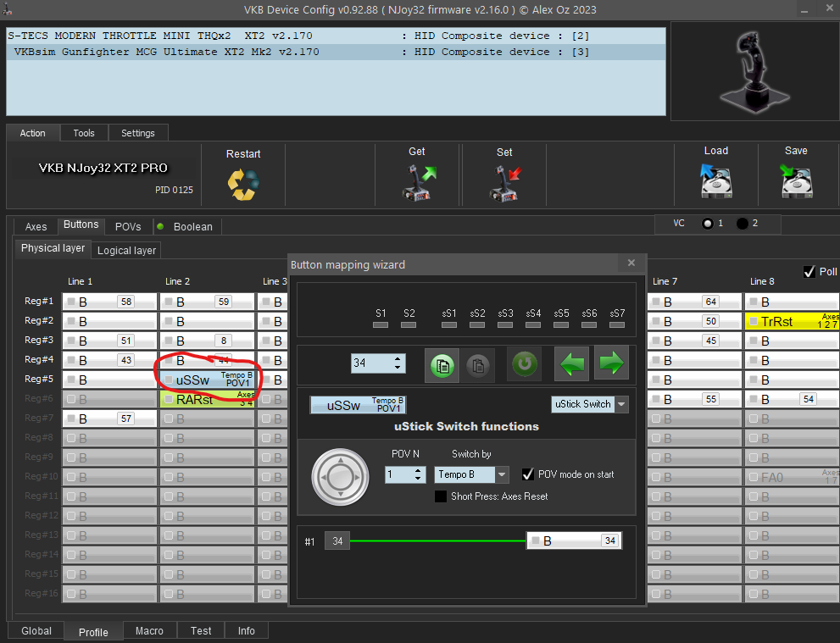Toggle the Poll checkbox
The width and height of the screenshot is (840, 643).
pyautogui.click(x=809, y=272)
